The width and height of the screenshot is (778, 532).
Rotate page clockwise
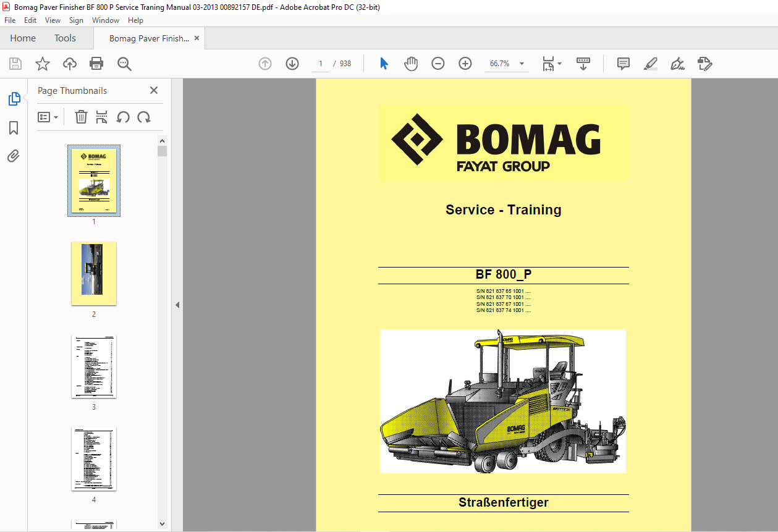(144, 117)
